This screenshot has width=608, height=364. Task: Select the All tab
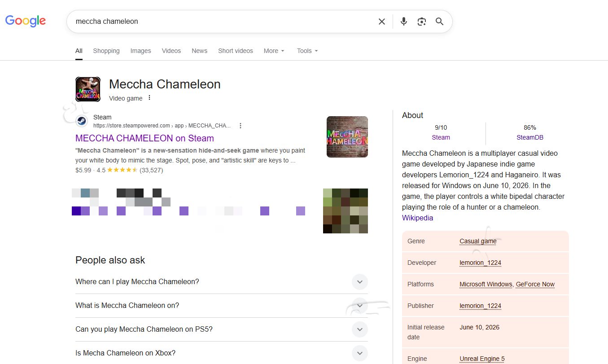pyautogui.click(x=79, y=51)
